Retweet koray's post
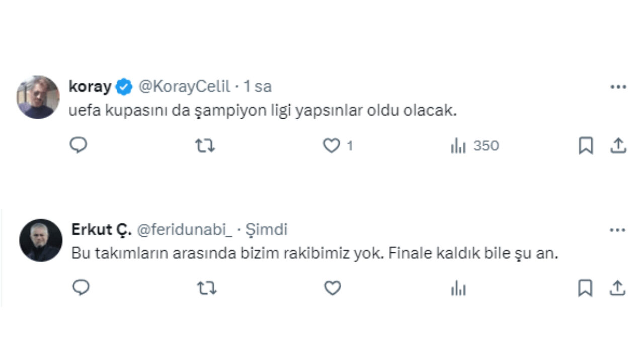This screenshot has height=362, width=644. [205, 146]
